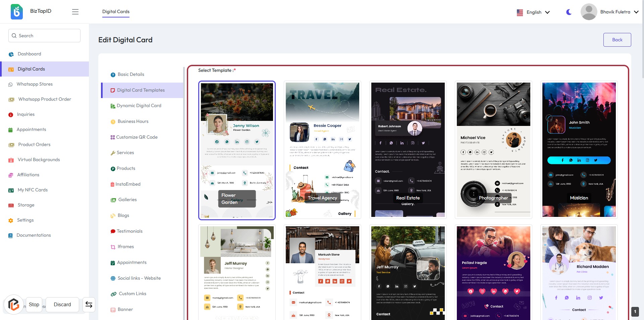Click in the Search field
The width and height of the screenshot is (644, 320).
click(x=44, y=36)
